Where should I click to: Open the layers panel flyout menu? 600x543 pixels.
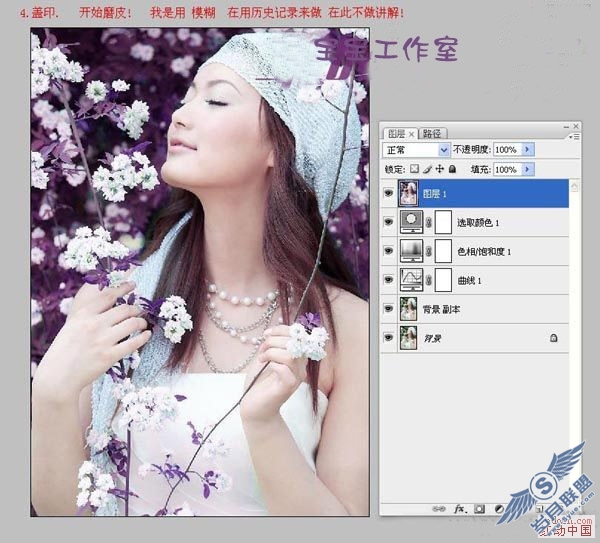(575, 136)
